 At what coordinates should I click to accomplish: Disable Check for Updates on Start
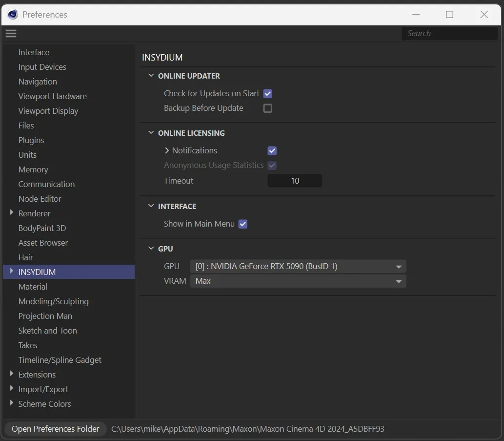click(x=268, y=93)
